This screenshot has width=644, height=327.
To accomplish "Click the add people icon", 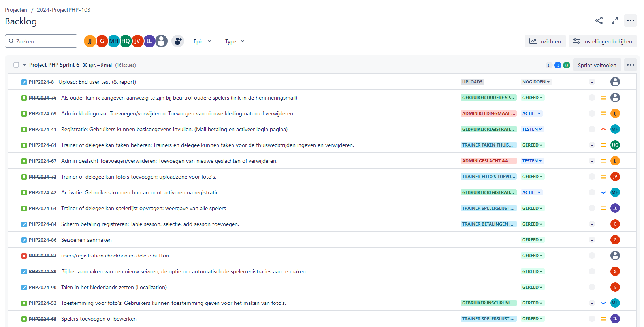I will click(x=178, y=41).
